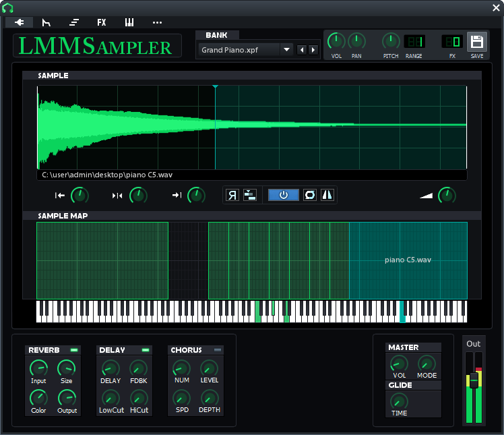Click the RANGE numeric display
The height and width of the screenshot is (435, 504).
pos(414,42)
